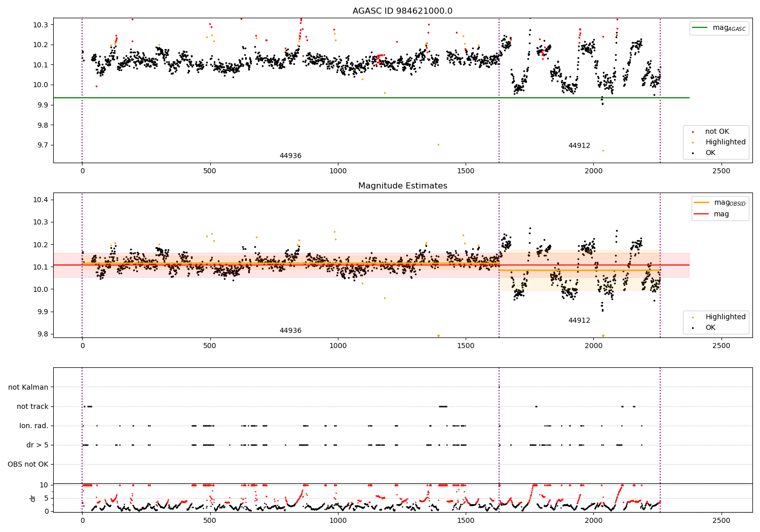Screen dimensions: 760x532
Task: Select the "Ion. rad." row label
Action: pyautogui.click(x=34, y=426)
